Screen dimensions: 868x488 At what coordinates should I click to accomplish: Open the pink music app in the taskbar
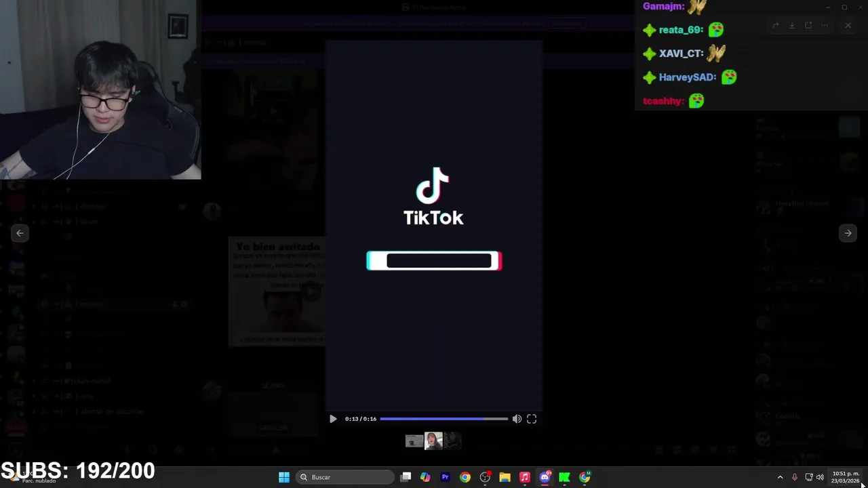524,477
